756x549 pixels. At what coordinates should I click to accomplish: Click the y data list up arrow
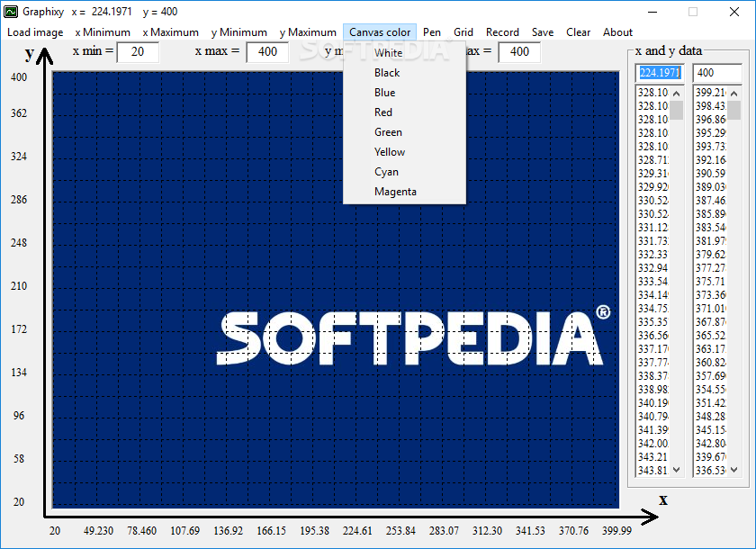click(x=733, y=94)
